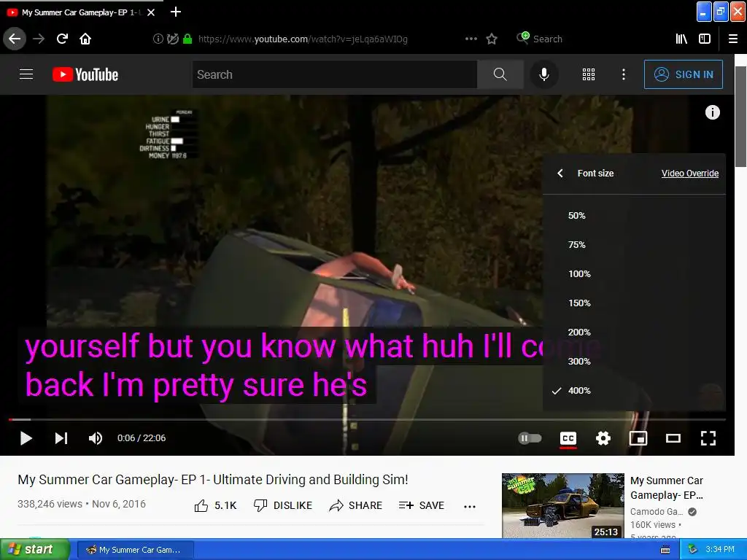The height and width of the screenshot is (560, 747).
Task: Click the tracking protection shield icon
Action: pos(172,39)
